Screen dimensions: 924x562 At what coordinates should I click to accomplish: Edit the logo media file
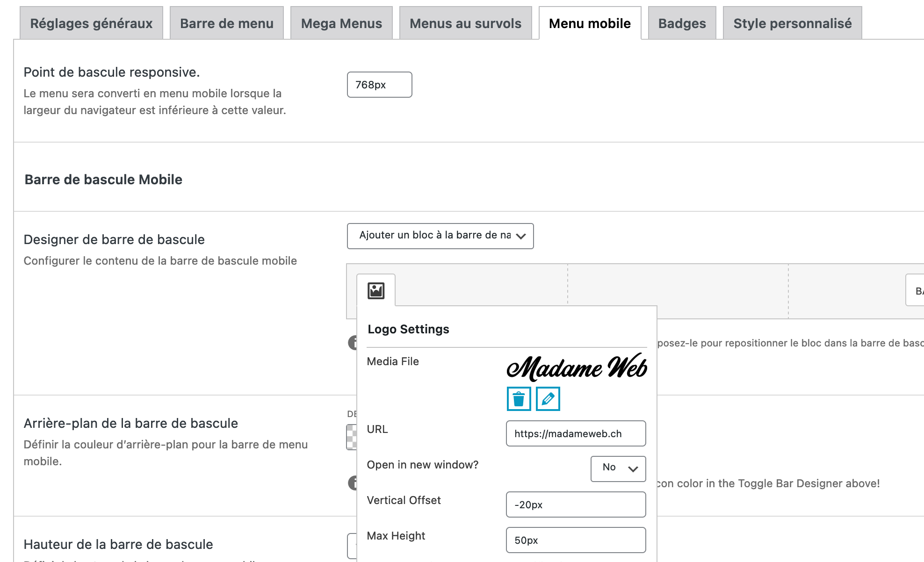(x=548, y=399)
